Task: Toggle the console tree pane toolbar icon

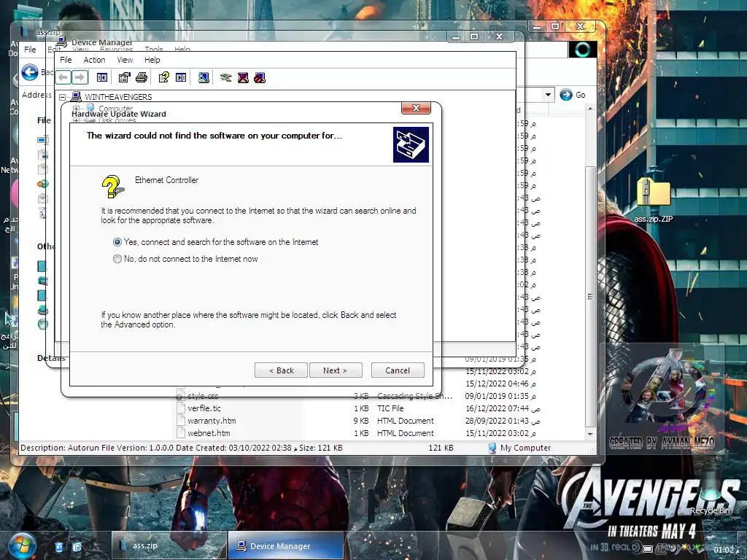Action: [x=102, y=77]
